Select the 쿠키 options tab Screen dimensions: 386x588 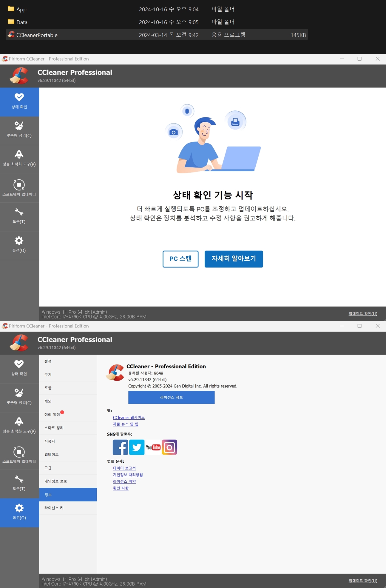click(68, 374)
